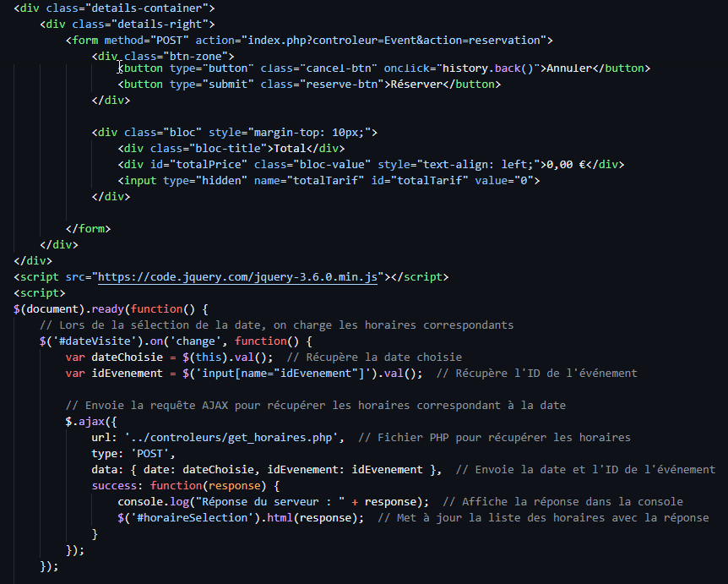Place cursor on the 'Réserver' button text

tap(416, 85)
